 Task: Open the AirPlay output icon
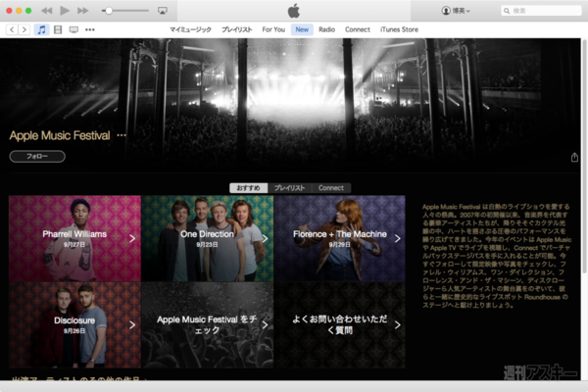point(163,11)
